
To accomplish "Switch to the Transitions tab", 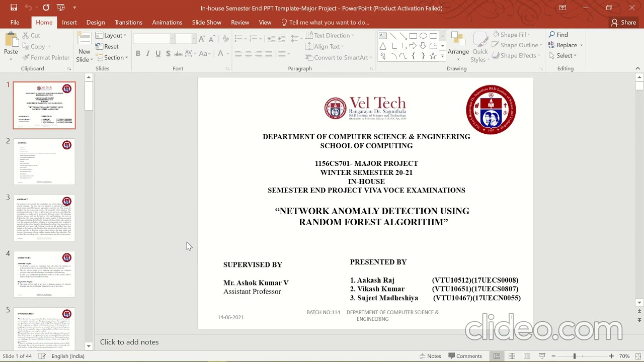I will [x=128, y=22].
